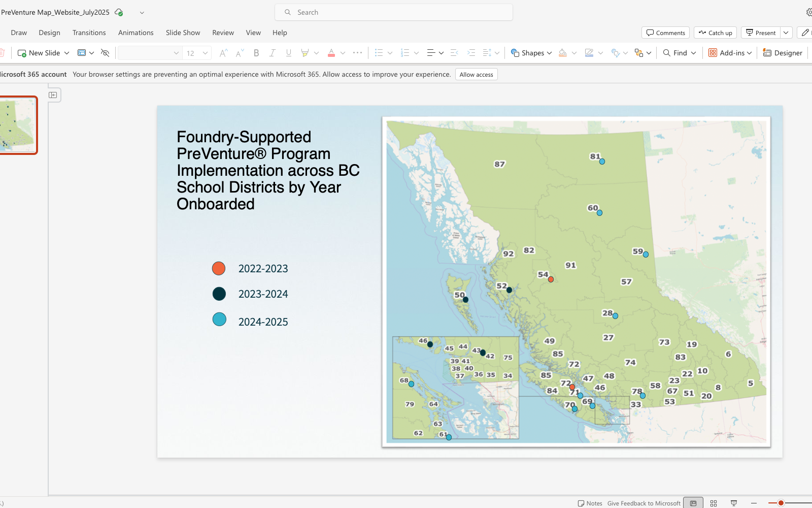Image resolution: width=812 pixels, height=508 pixels.
Task: Click the zoom slider handle
Action: coord(781,503)
